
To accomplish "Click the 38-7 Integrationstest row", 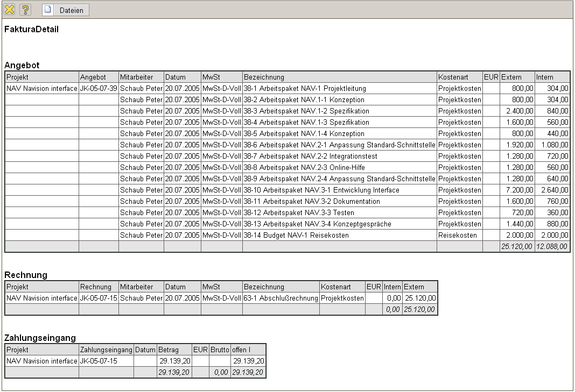I will click(310, 156).
